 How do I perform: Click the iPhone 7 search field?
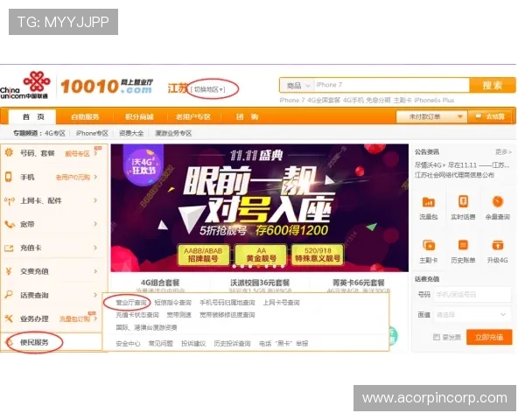391,86
